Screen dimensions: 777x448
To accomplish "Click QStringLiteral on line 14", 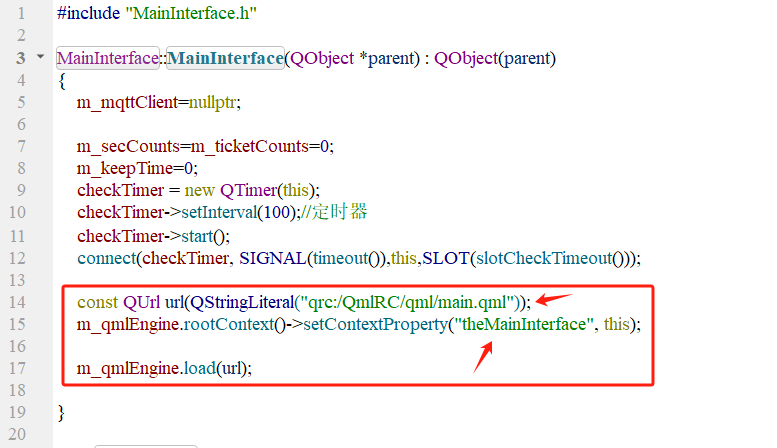I will coord(242,302).
